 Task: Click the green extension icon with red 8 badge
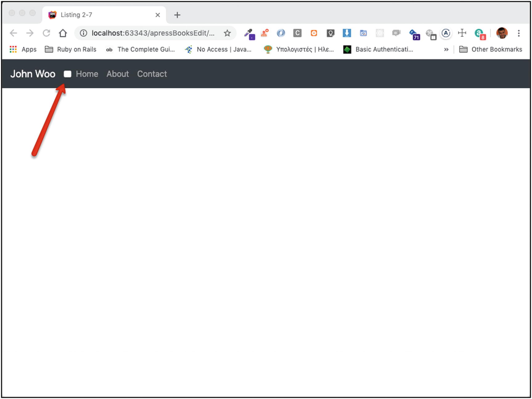[x=479, y=33]
